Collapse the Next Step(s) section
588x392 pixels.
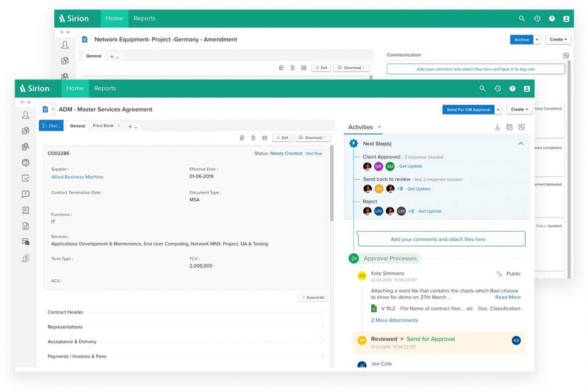pos(520,143)
